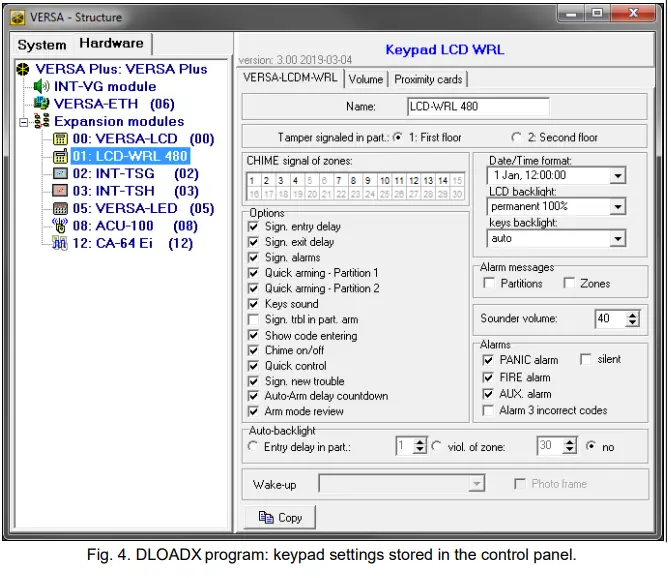This screenshot has width=671, height=578.
Task: Select tamper in 2: Second floor
Action: 517,137
